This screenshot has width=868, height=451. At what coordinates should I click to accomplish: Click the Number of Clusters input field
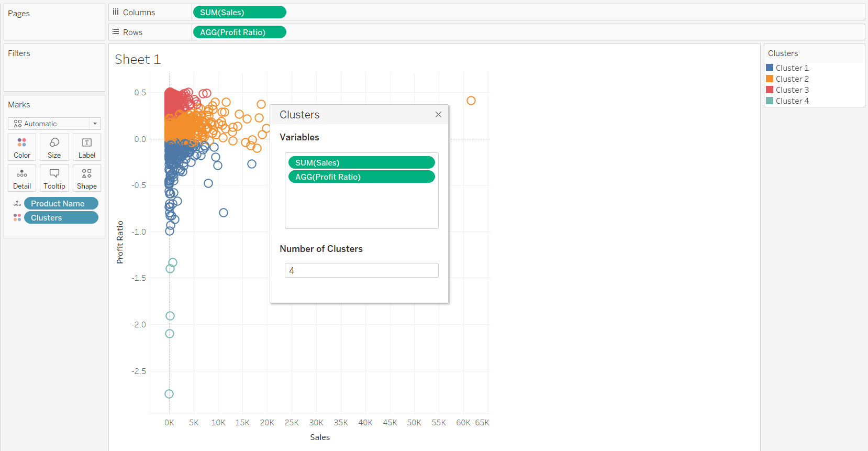tap(361, 270)
